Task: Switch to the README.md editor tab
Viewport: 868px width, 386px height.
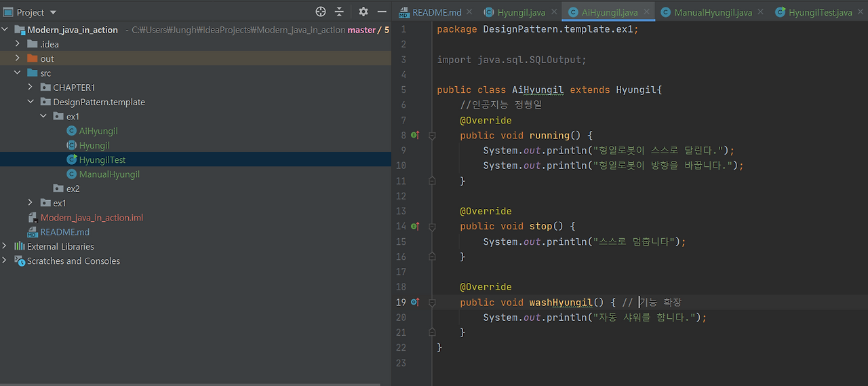Action: 436,12
